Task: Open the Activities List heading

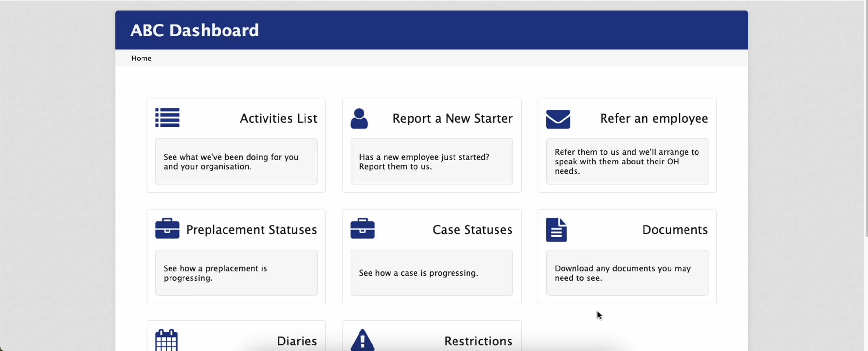Action: pos(278,118)
